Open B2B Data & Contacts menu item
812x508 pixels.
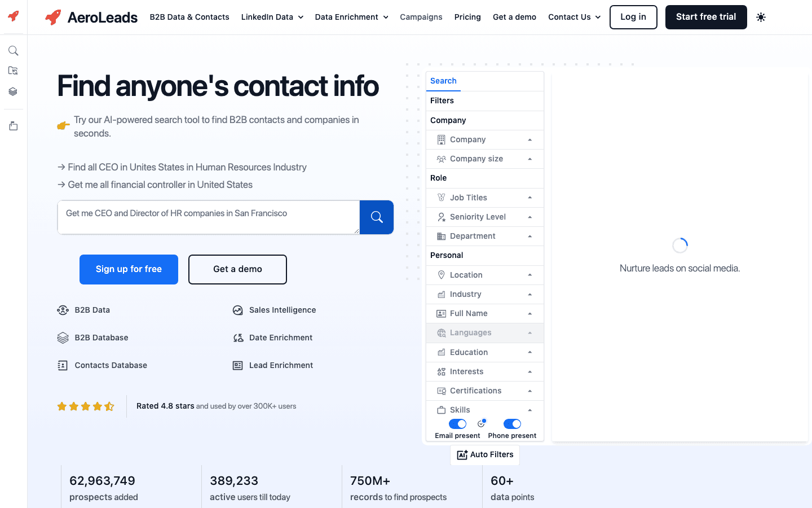pyautogui.click(x=189, y=17)
